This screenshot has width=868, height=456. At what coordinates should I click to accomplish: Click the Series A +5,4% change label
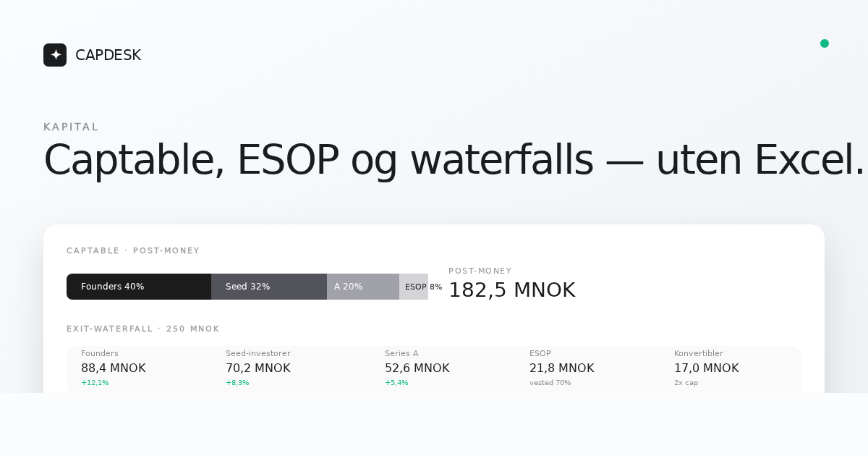coord(396,383)
